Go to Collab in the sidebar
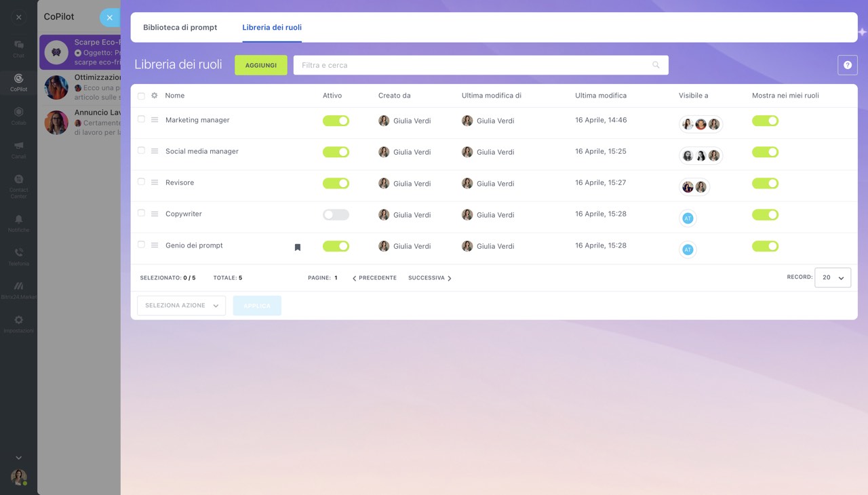Image resolution: width=868 pixels, height=495 pixels. [18, 115]
